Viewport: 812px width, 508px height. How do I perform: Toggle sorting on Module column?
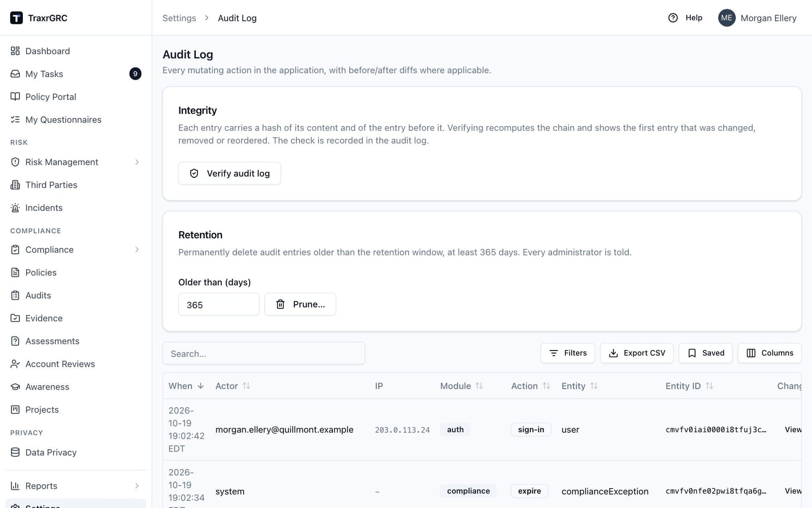coord(461,386)
